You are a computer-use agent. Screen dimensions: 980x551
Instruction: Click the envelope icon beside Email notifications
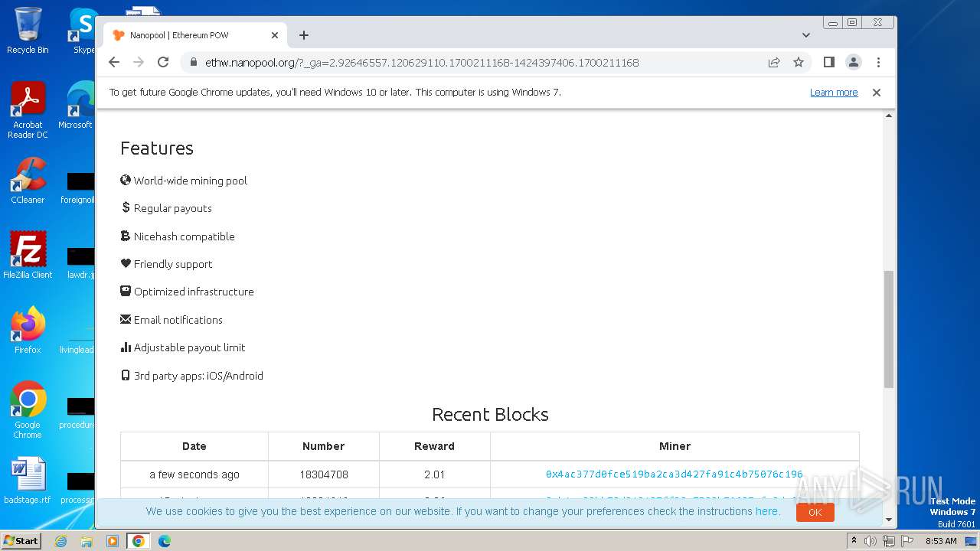(126, 319)
